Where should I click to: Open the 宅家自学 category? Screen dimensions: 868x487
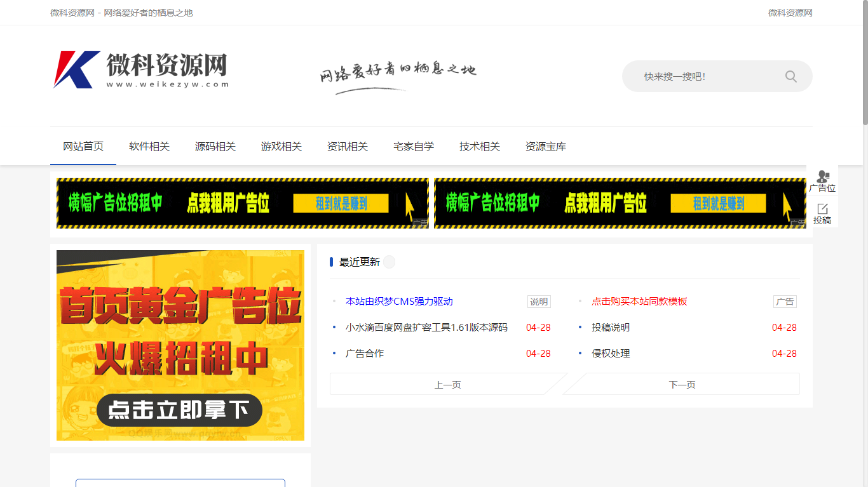(x=414, y=146)
